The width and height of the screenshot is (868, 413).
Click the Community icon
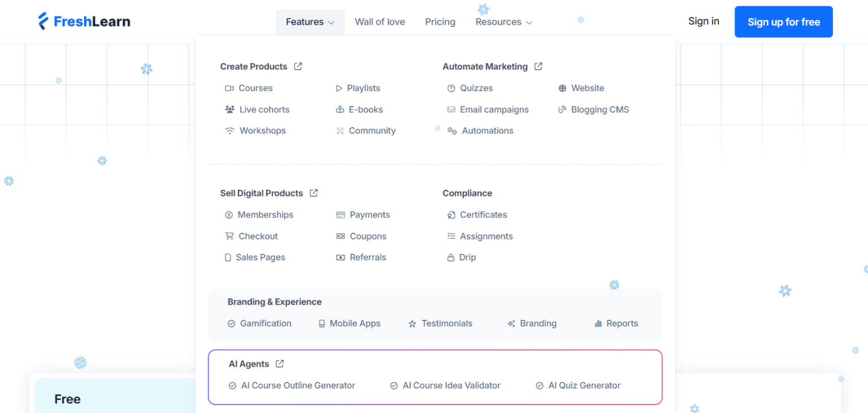click(340, 131)
